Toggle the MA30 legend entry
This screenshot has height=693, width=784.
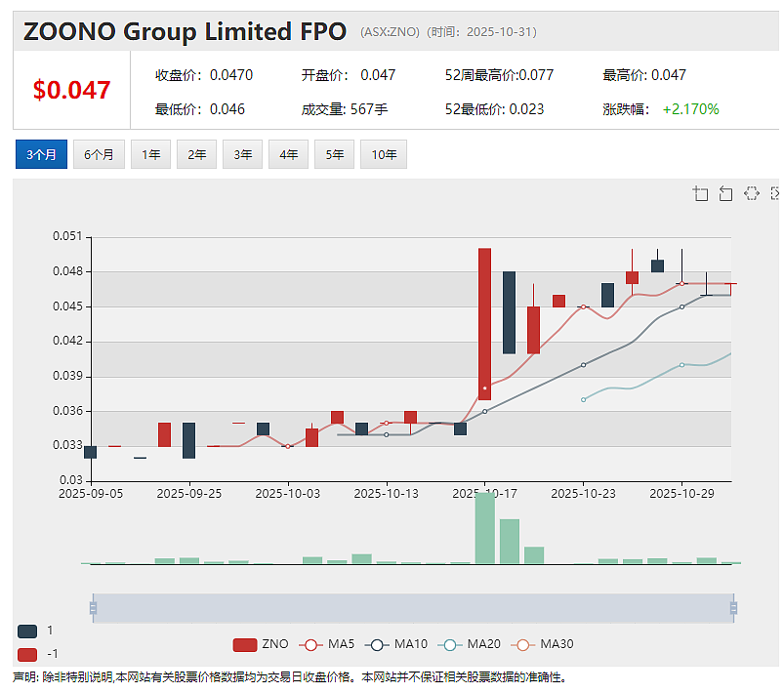point(543,644)
